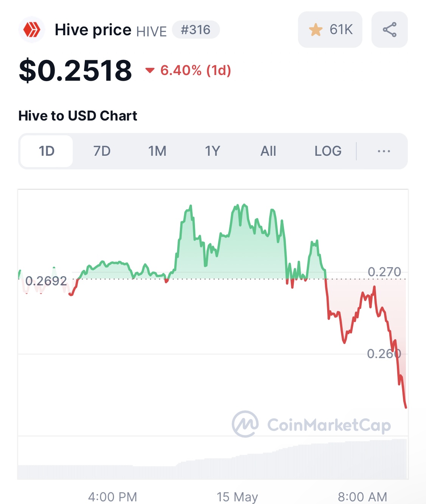Tap the red down-triangle price change indicator
This screenshot has height=504, width=426.
150,70
